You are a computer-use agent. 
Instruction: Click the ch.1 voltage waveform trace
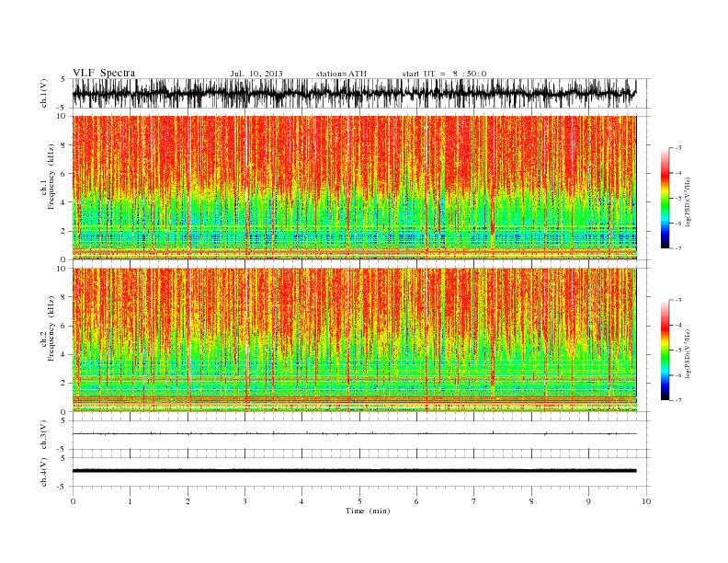pos(354,93)
